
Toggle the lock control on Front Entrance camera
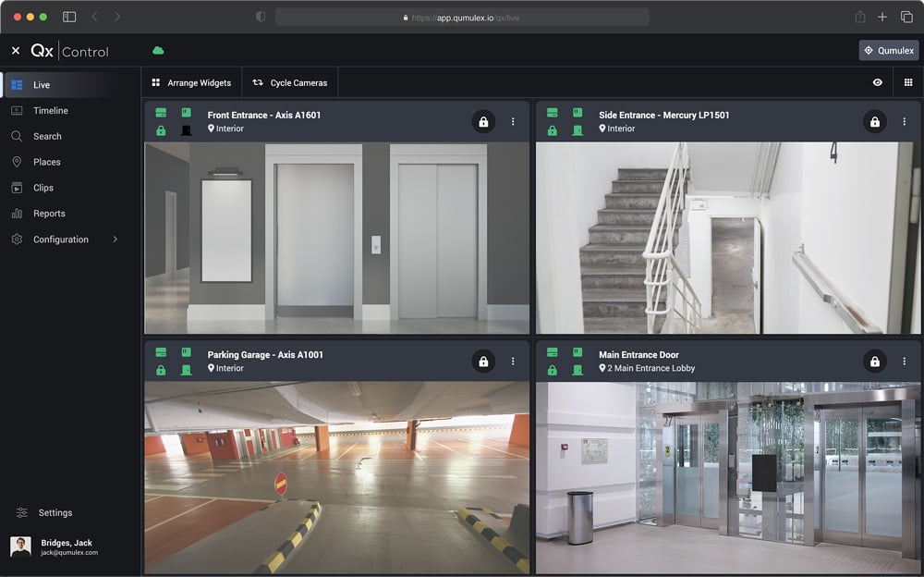point(483,121)
